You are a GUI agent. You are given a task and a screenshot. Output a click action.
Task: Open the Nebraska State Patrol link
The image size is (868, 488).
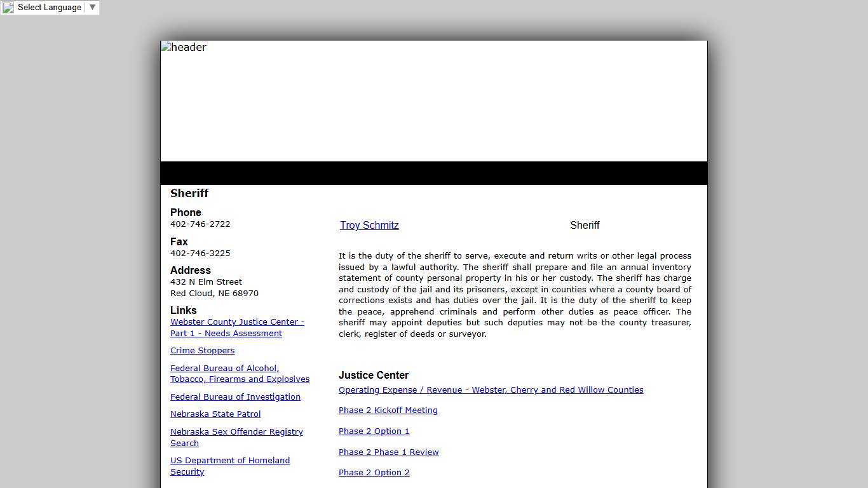[x=215, y=414]
